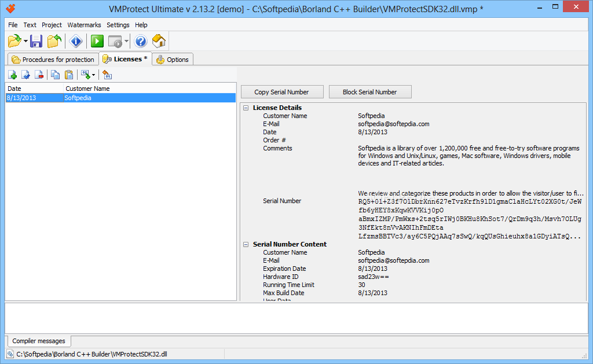Select the Licenses tab
The height and width of the screenshot is (364, 593).
click(x=125, y=59)
